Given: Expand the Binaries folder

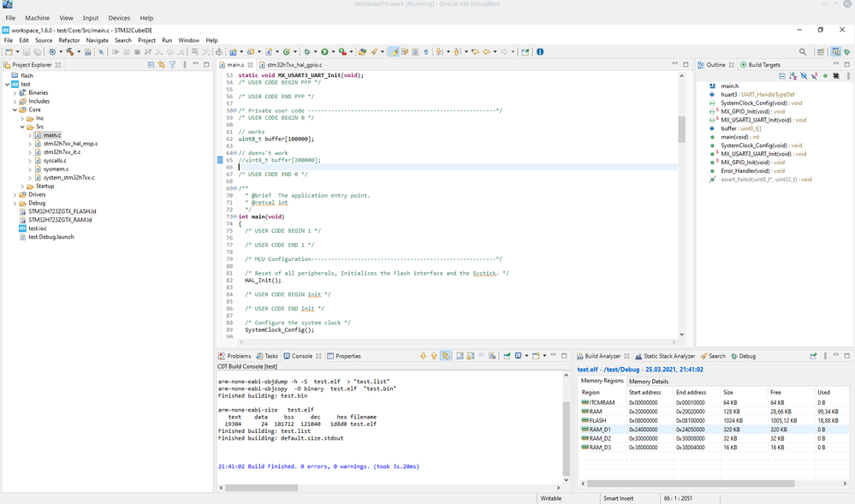Looking at the screenshot, I should tap(15, 92).
